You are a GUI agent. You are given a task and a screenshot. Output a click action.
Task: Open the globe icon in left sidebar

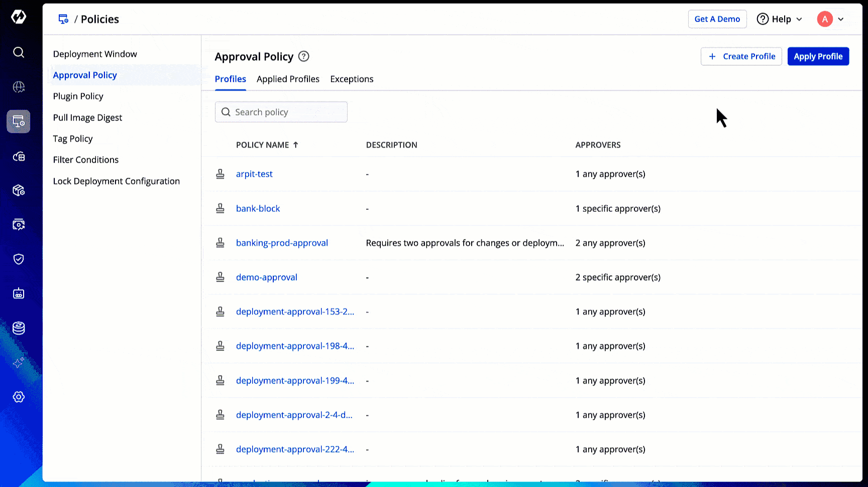(x=19, y=87)
